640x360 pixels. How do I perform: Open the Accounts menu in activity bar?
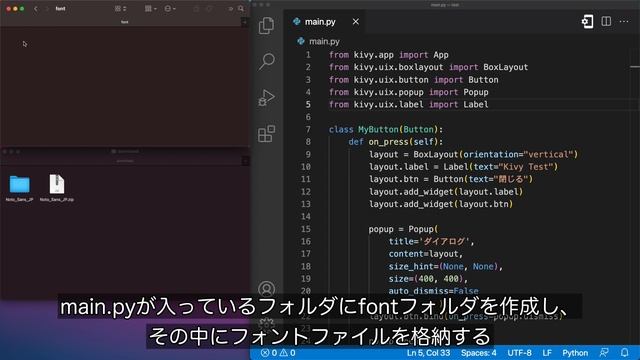[267, 289]
